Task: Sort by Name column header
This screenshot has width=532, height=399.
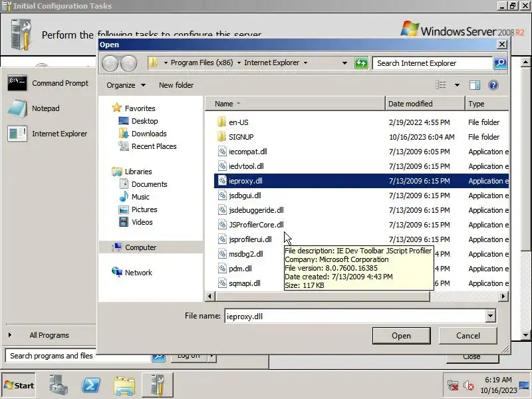Action: coord(295,104)
